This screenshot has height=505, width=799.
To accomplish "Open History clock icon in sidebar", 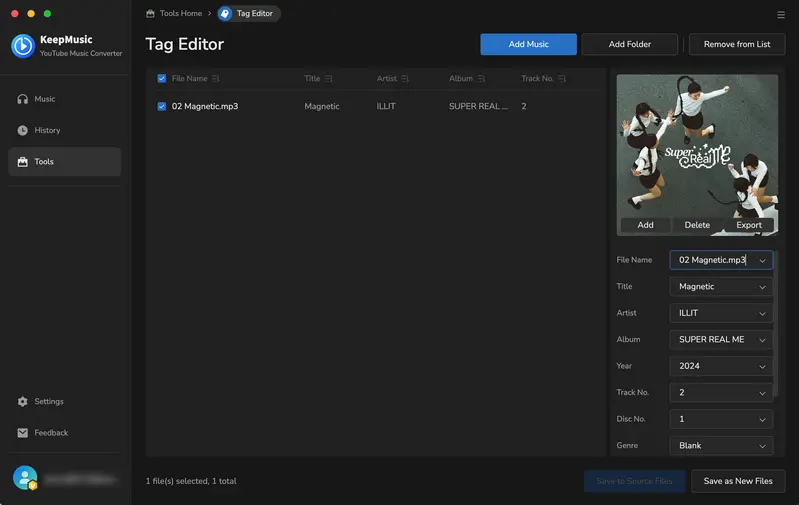I will 22,130.
